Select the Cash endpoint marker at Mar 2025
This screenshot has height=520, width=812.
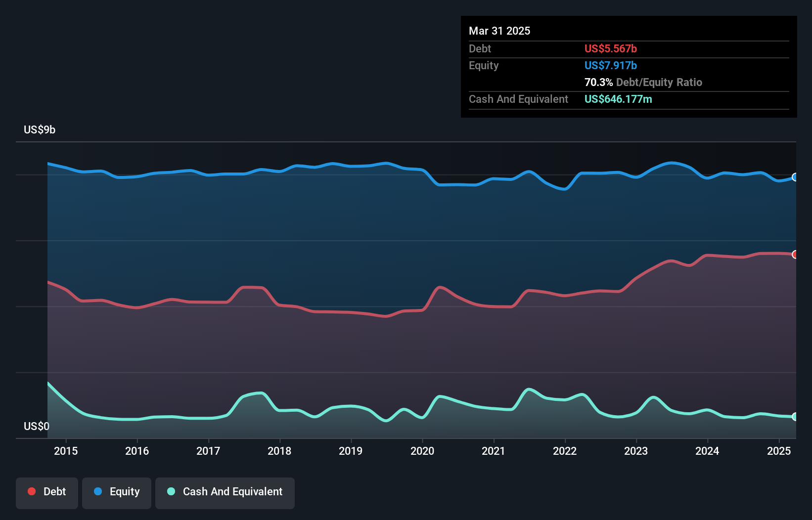795,417
